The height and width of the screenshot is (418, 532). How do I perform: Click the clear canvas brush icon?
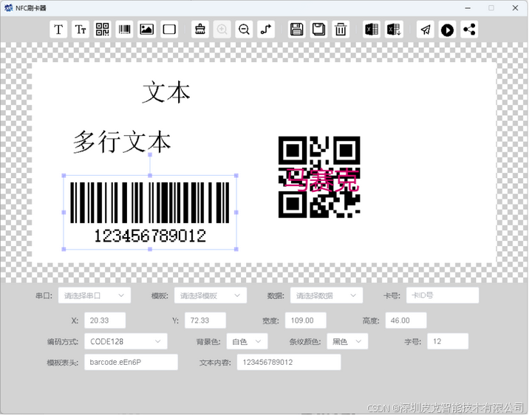click(200, 30)
